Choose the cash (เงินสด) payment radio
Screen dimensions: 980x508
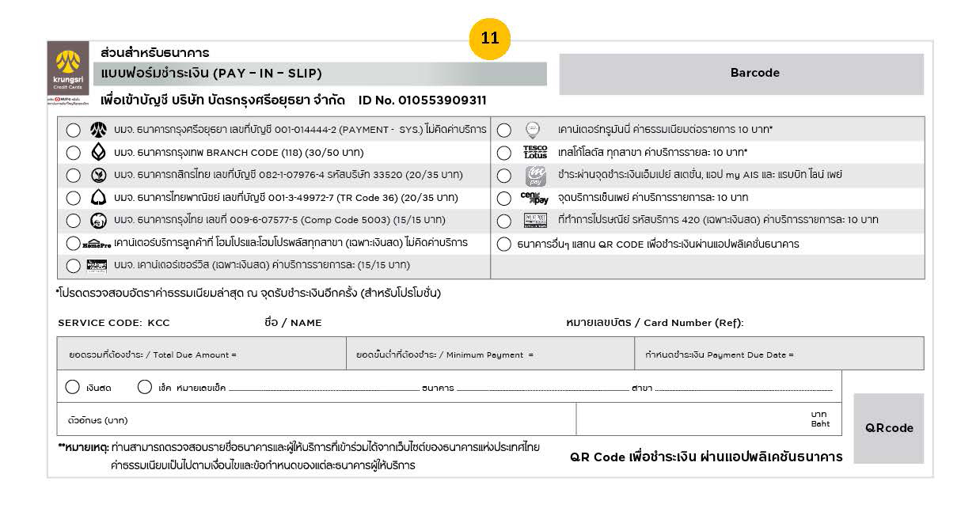73,387
